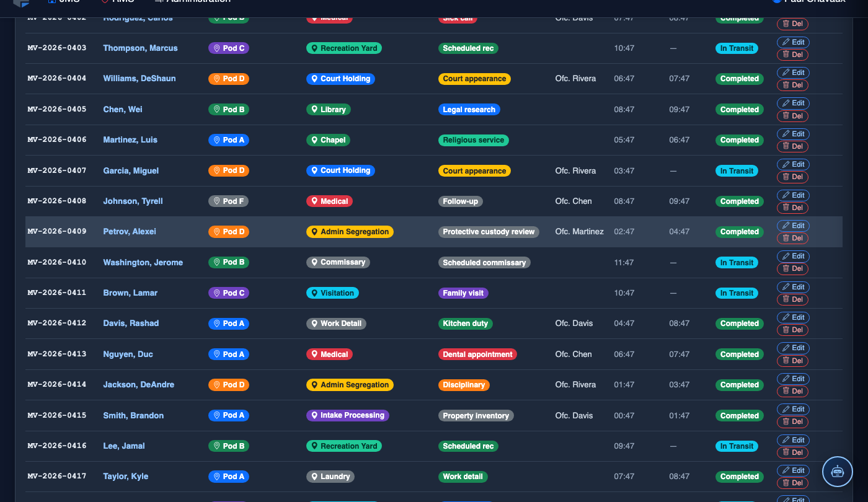868x502 pixels.
Task: Open the chatbot assistant icon
Action: pyautogui.click(x=838, y=472)
